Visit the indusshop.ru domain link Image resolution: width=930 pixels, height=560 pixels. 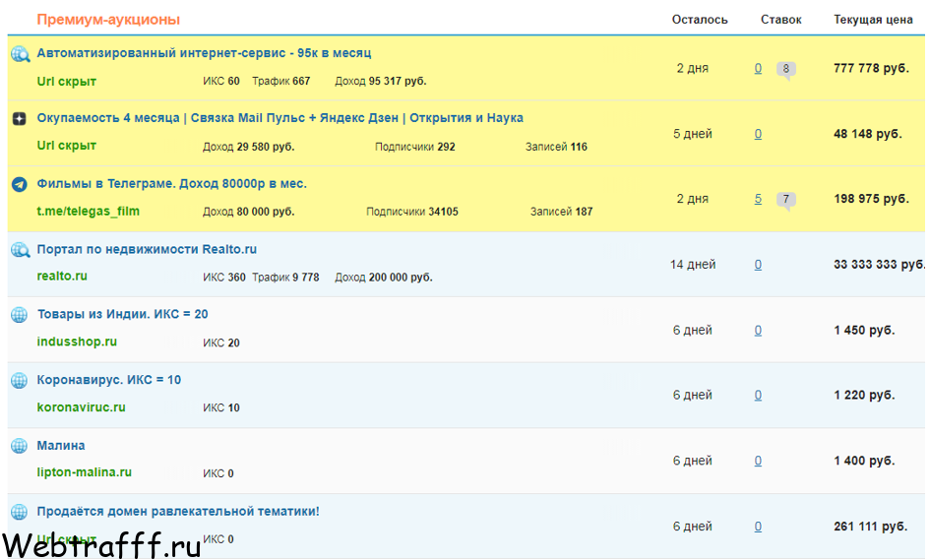pyautogui.click(x=77, y=342)
